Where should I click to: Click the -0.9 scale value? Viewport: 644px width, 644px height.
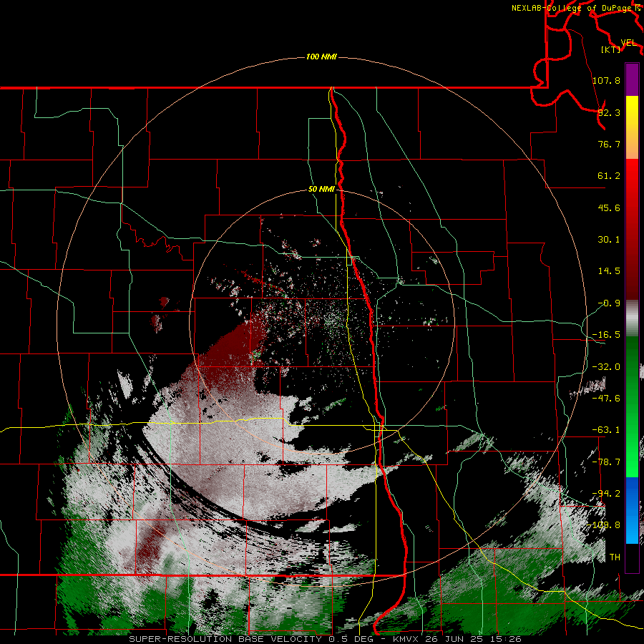click(609, 303)
